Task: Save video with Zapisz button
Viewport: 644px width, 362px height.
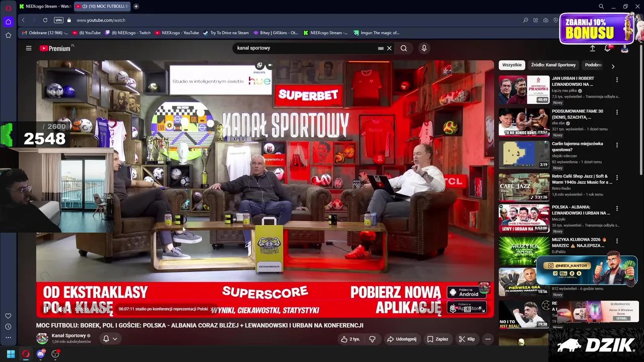Action: click(437, 339)
